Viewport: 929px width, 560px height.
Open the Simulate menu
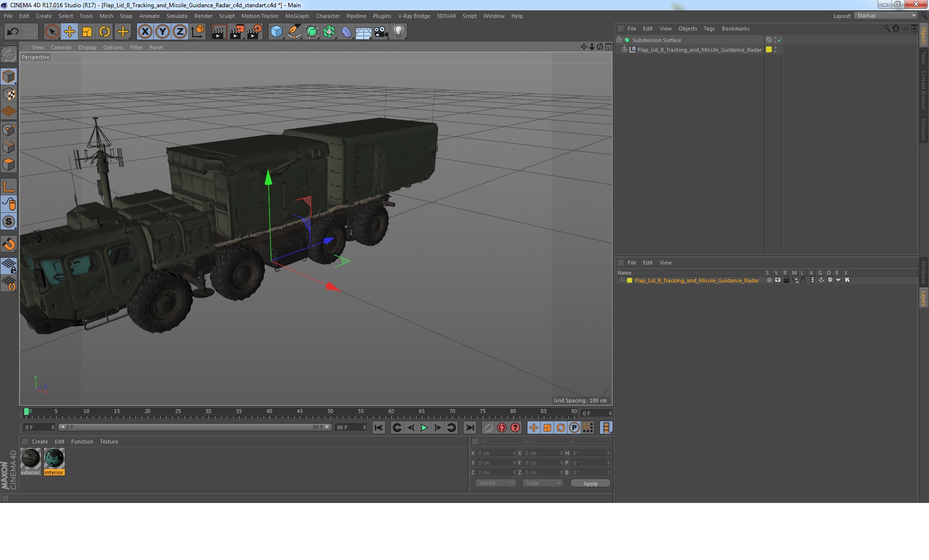pos(177,16)
